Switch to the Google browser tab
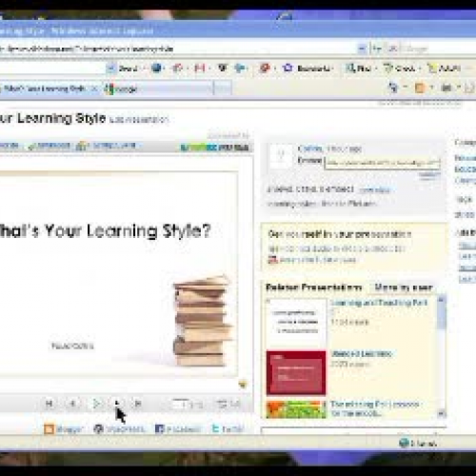 click(158, 89)
